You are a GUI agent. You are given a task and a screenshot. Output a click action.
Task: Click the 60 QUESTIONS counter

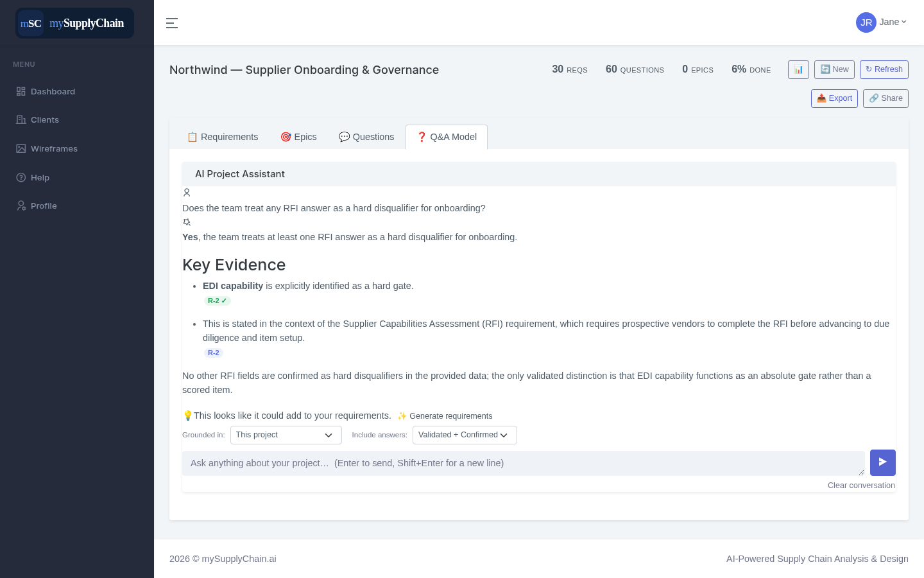(635, 69)
